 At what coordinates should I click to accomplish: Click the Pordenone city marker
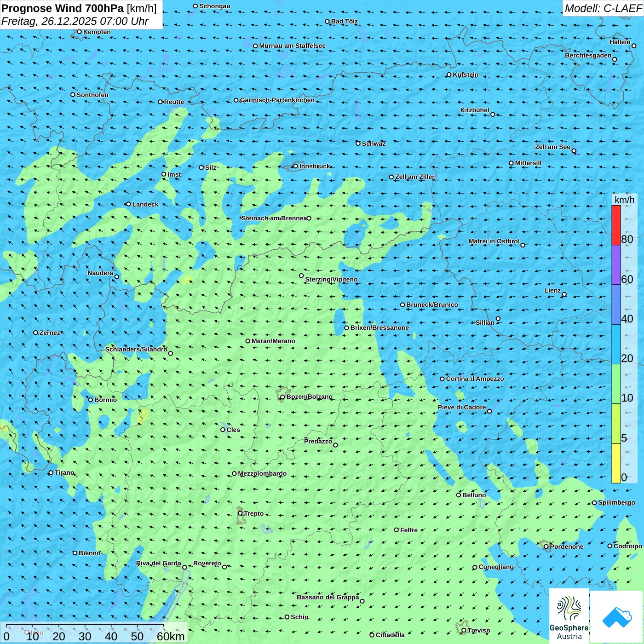pyautogui.click(x=546, y=546)
